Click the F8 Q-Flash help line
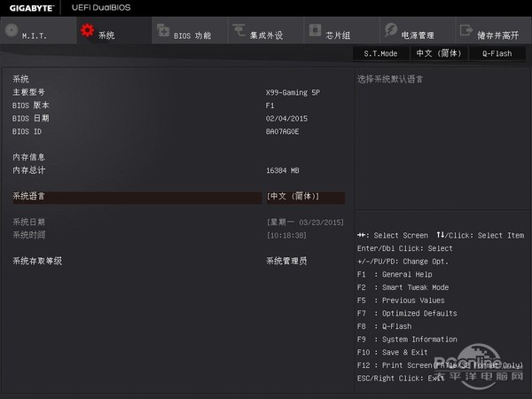This screenshot has width=532, height=399. point(385,326)
